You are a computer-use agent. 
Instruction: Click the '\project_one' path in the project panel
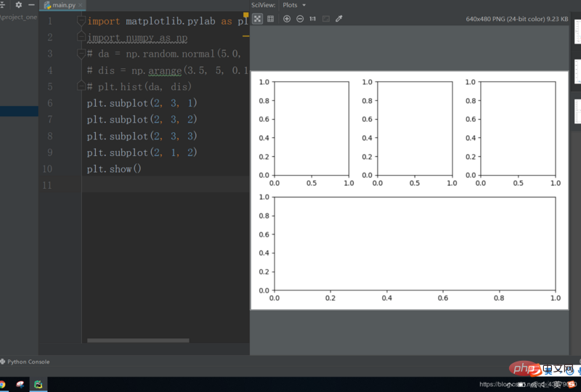19,17
